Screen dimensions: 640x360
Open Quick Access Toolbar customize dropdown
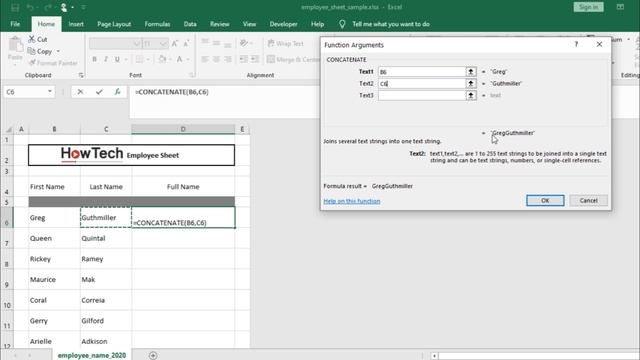(83, 7)
